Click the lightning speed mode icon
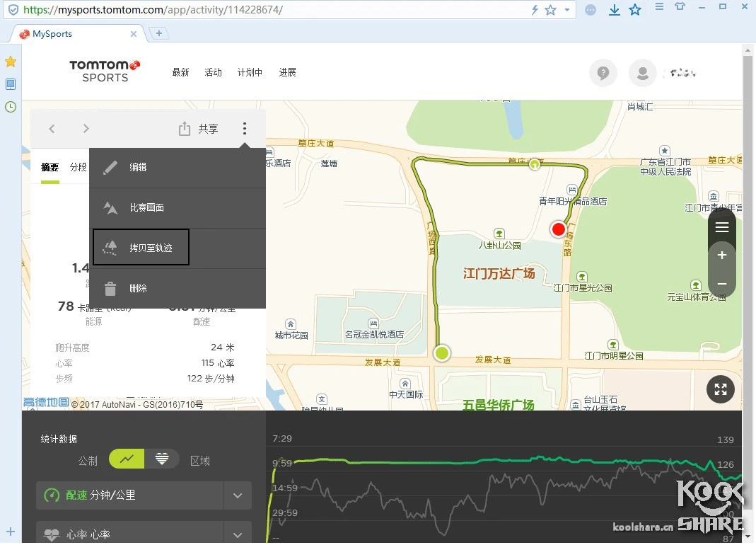Image resolution: width=756 pixels, height=545 pixels. coord(535,10)
